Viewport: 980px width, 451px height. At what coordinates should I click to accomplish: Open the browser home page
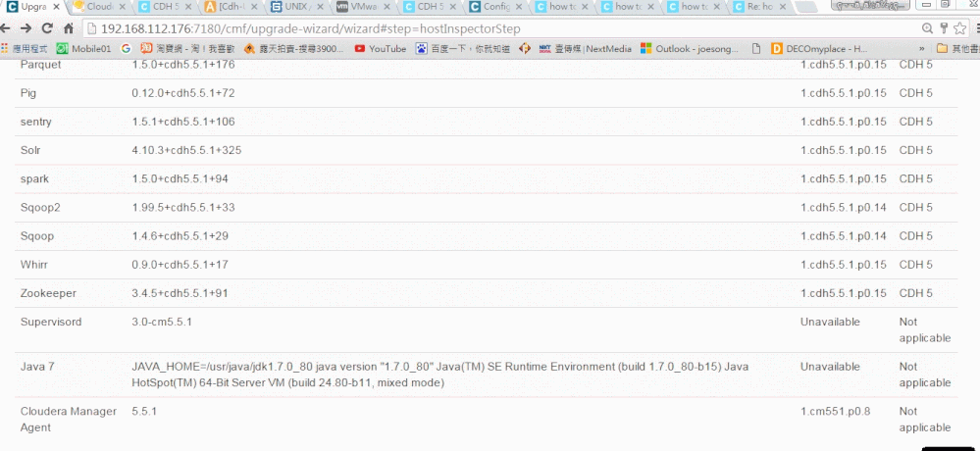point(68,28)
